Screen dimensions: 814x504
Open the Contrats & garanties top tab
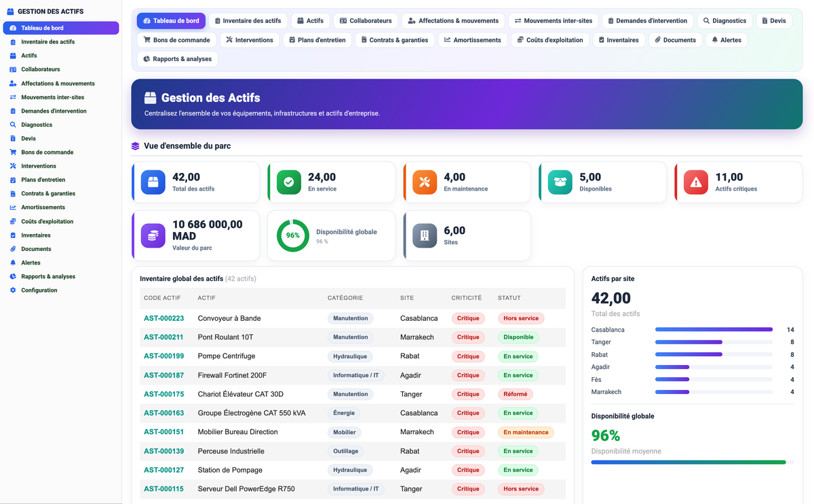pyautogui.click(x=395, y=40)
